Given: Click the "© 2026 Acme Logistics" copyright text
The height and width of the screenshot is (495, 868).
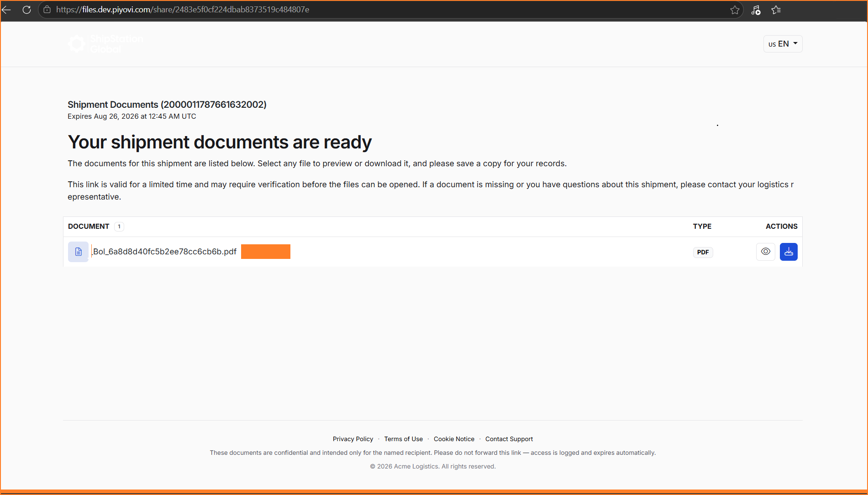Looking at the screenshot, I should coord(433,466).
